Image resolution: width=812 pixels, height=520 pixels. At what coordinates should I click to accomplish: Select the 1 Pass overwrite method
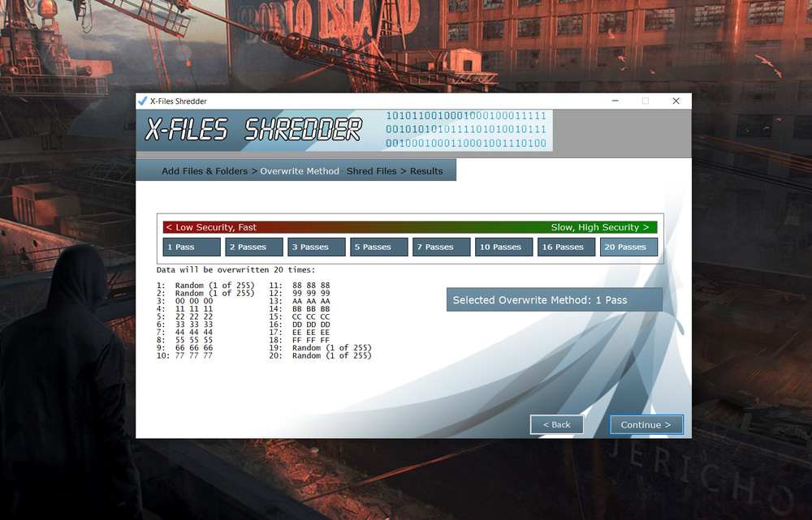click(x=192, y=247)
